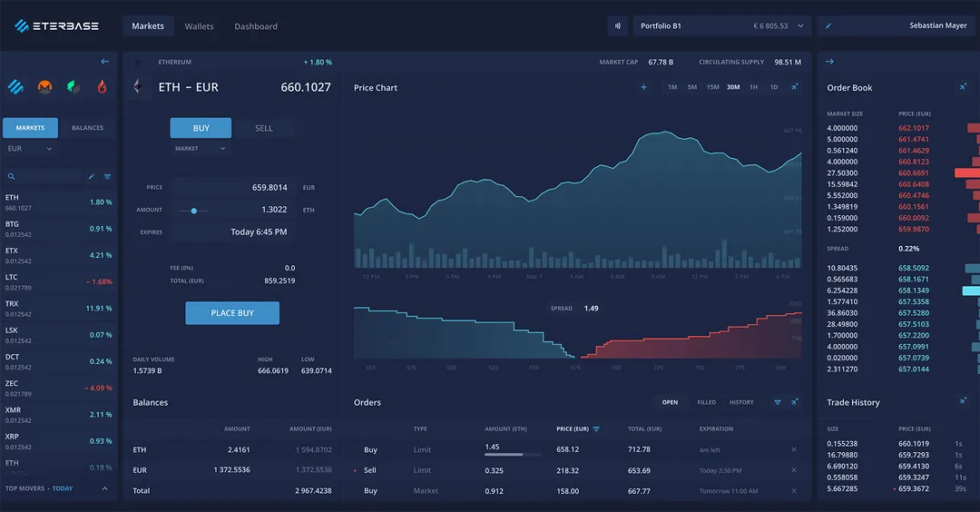Click the 1.45 order fill progress bar
Screen dimensions: 980x512
tap(513, 455)
